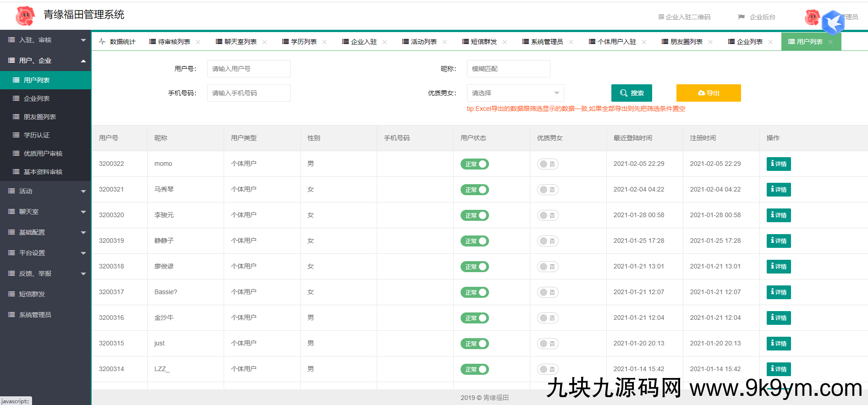Click the list icon beside 系统管理员 in sidebar
The width and height of the screenshot is (868, 405).
click(x=11, y=315)
